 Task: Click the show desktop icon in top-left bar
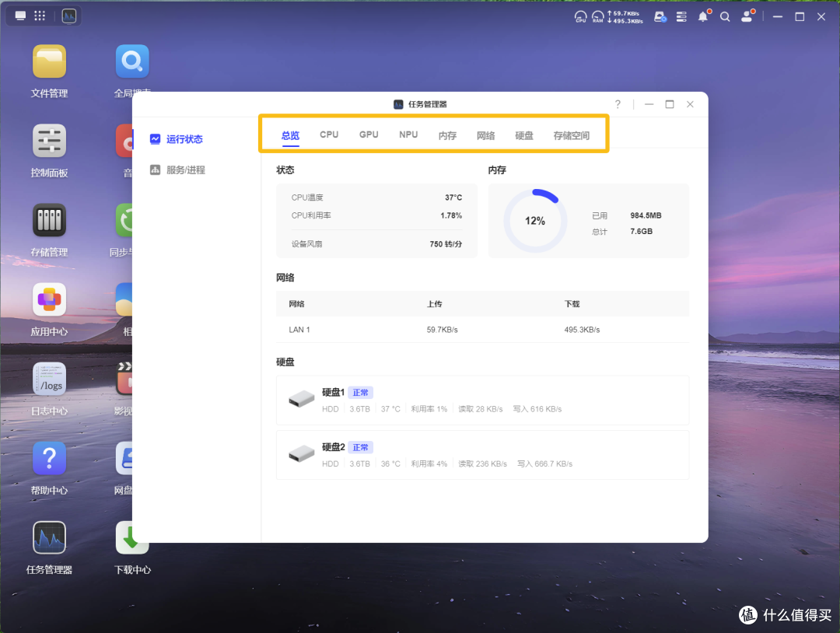pyautogui.click(x=20, y=16)
